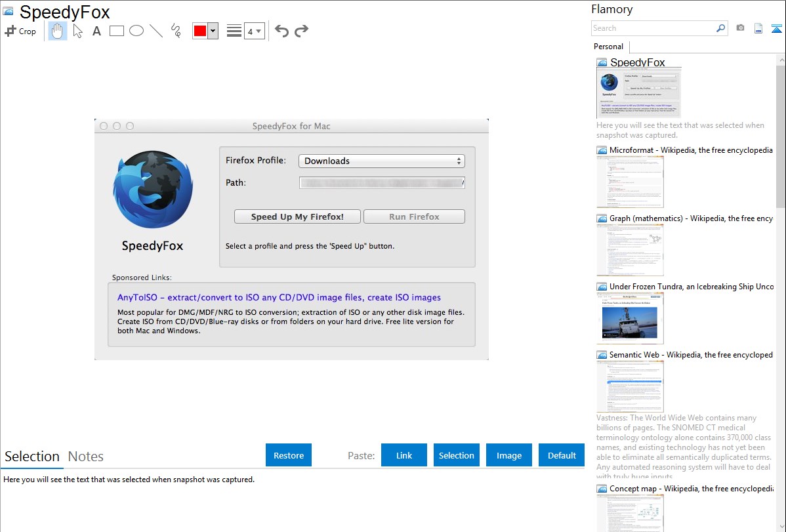Select the Crop tool
Screen dimensions: 786x532
point(20,31)
